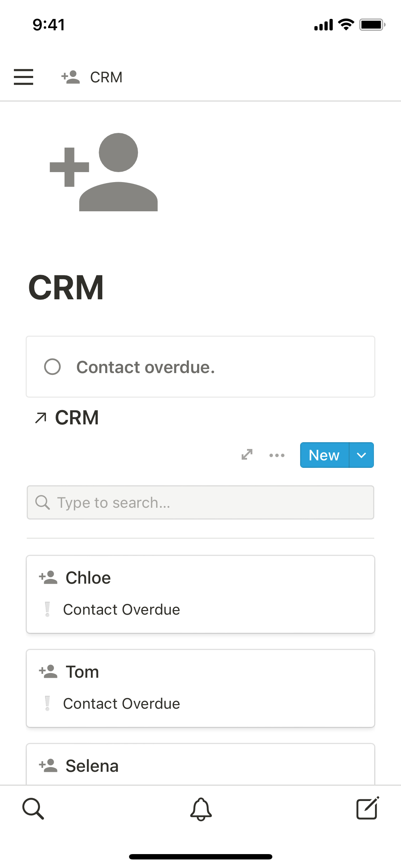
Task: Tap the Contact Overdue status under Tom
Action: pos(121,703)
